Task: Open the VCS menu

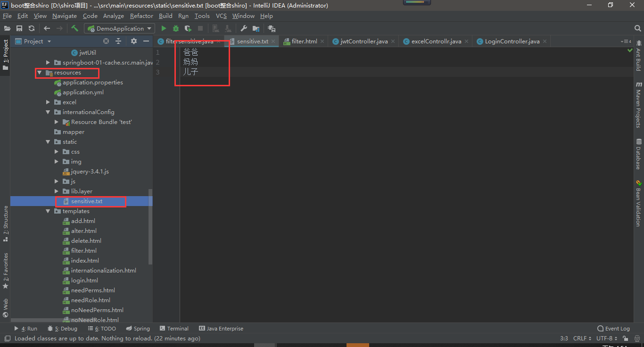Action: tap(221, 16)
